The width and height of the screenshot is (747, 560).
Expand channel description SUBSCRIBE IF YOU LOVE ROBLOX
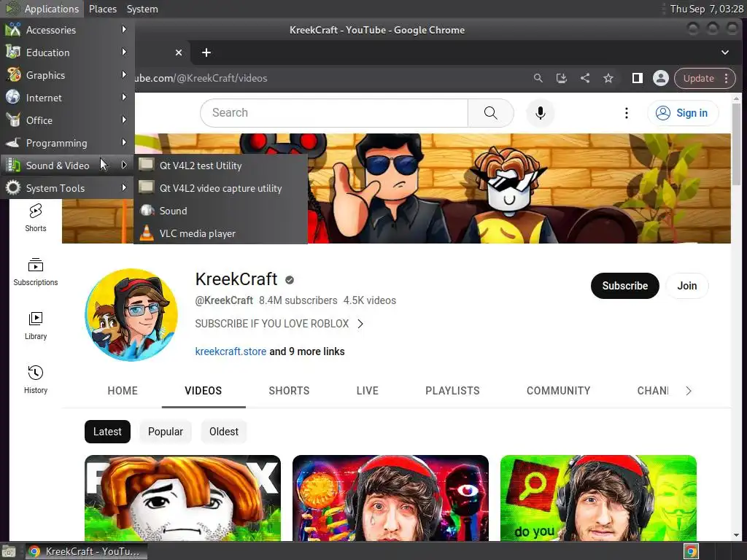[279, 324]
